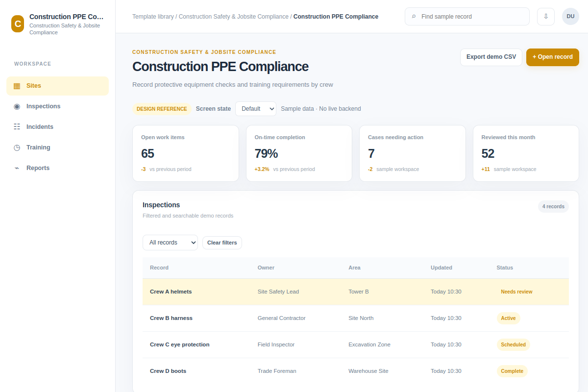Click Excavation Zone area cell
588x392 pixels.
coord(369,344)
